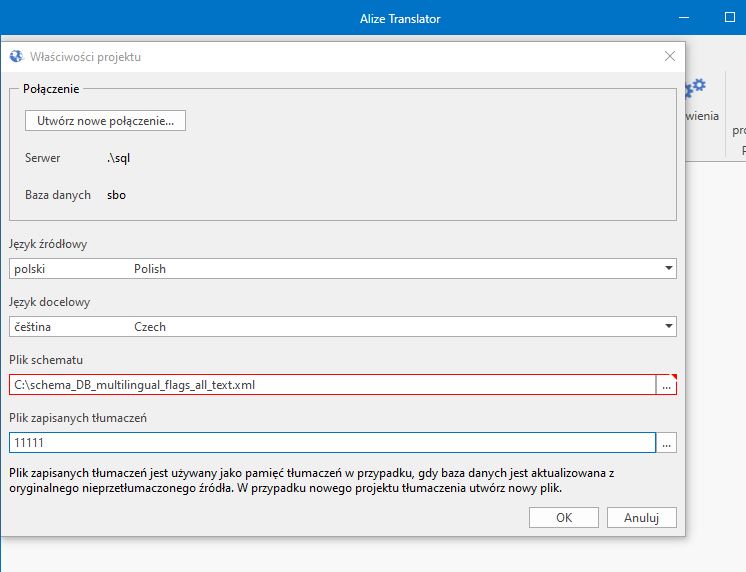Browse for schema file with ellipsis button
746x572 pixels.
coord(666,385)
